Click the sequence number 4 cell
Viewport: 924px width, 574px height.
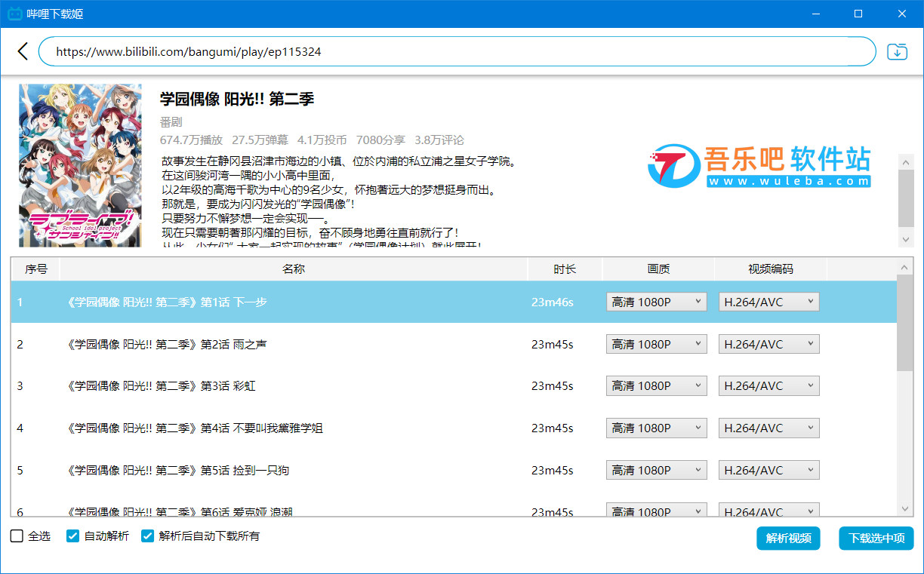click(20, 428)
